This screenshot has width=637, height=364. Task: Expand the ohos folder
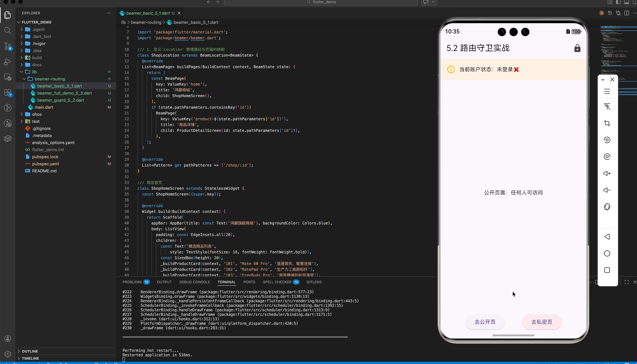(37, 114)
